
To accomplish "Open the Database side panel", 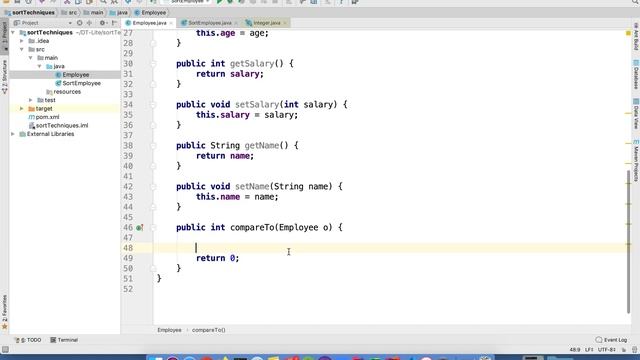I will coord(636,75).
